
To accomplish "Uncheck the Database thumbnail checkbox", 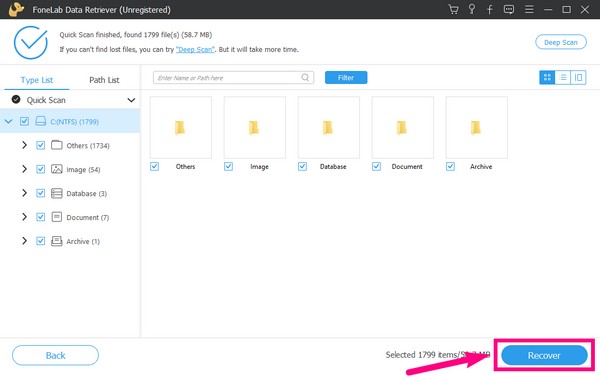I will click(302, 166).
